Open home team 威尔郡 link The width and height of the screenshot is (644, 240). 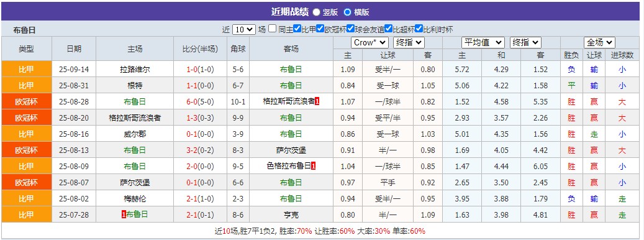(135, 134)
